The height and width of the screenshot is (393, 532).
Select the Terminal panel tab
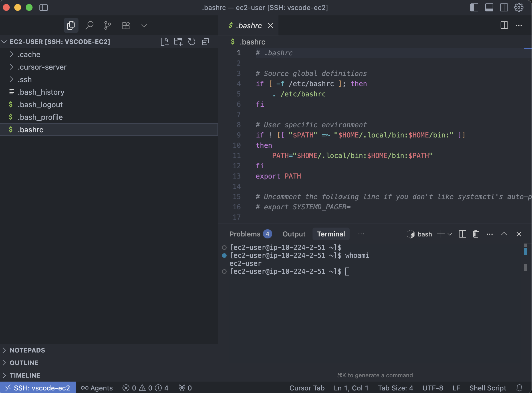(x=331, y=234)
